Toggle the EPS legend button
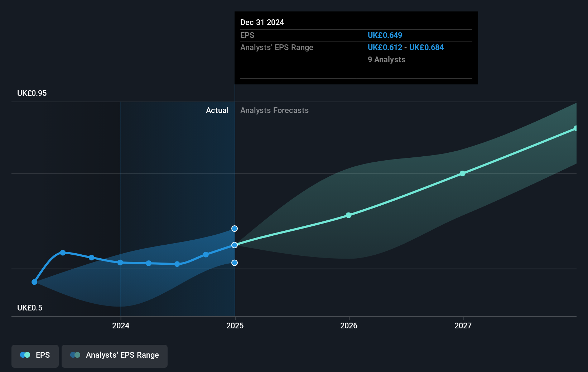Screen dimensions: 588x372 [x=35, y=356]
